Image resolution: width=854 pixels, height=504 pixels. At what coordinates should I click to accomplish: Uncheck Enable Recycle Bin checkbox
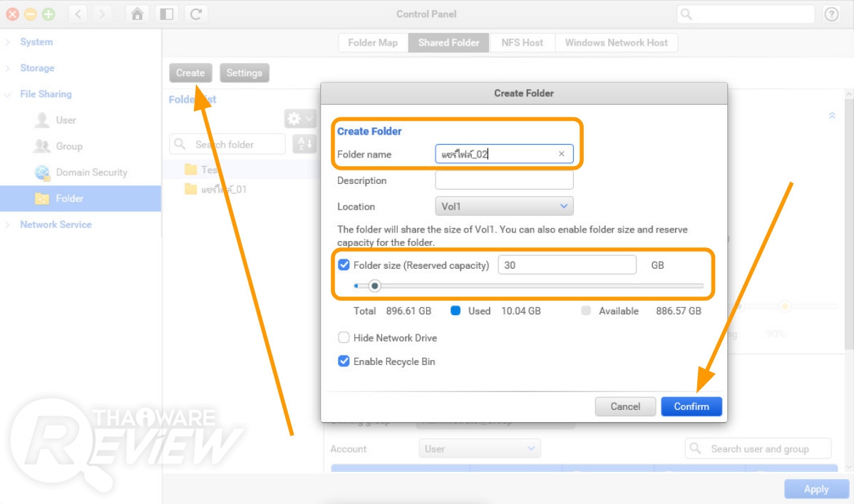tap(344, 361)
